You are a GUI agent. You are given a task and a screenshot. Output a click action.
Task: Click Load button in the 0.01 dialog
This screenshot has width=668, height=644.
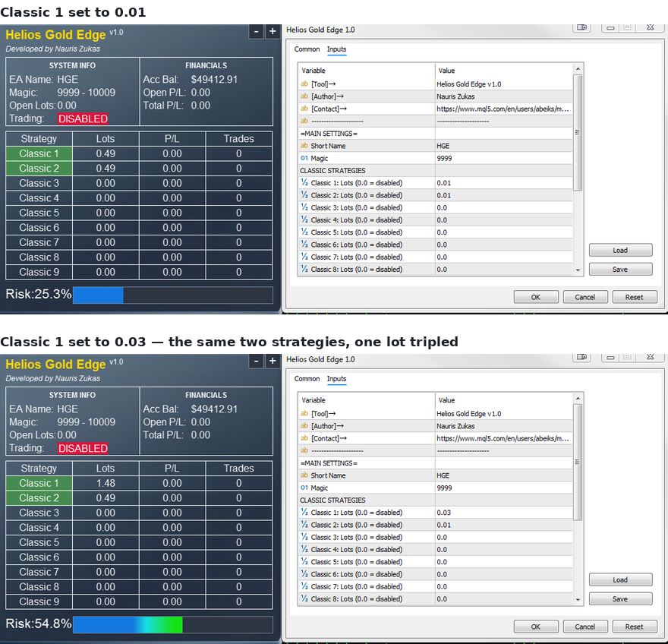[620, 250]
